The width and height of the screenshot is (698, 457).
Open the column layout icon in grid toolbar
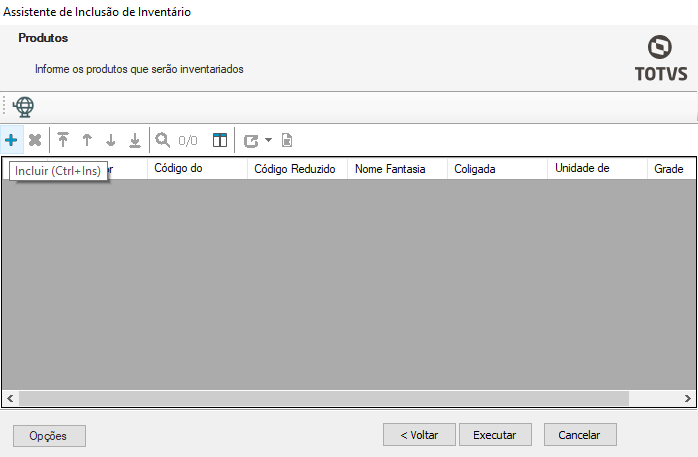click(220, 140)
